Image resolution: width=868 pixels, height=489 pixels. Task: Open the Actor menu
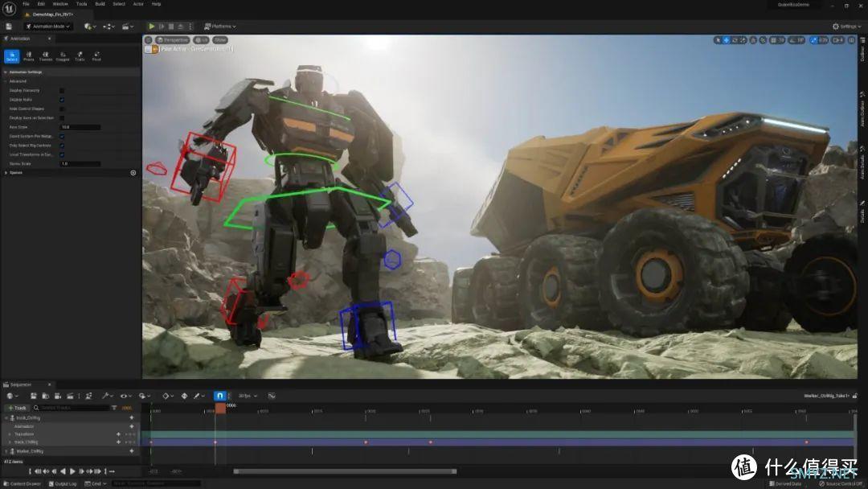138,4
